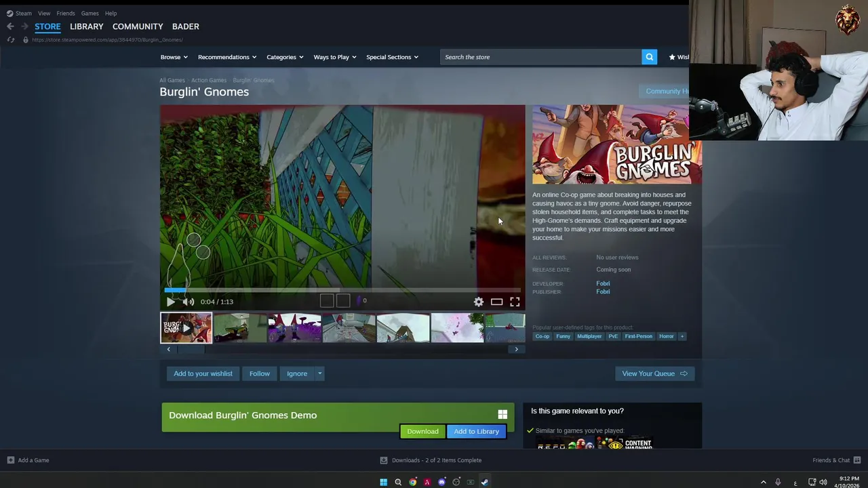Open Downloads status in bottom bar
This screenshot has width=868, height=488.
pos(431,460)
